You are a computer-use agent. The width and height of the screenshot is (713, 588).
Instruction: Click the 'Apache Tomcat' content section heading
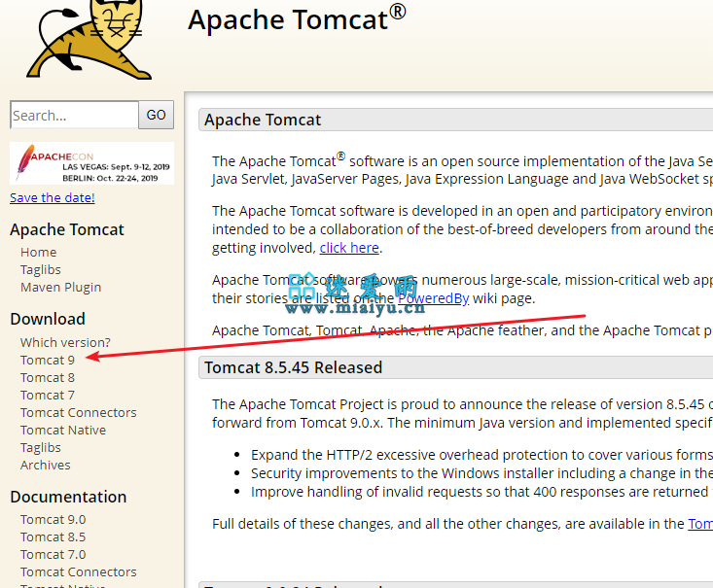click(x=263, y=120)
